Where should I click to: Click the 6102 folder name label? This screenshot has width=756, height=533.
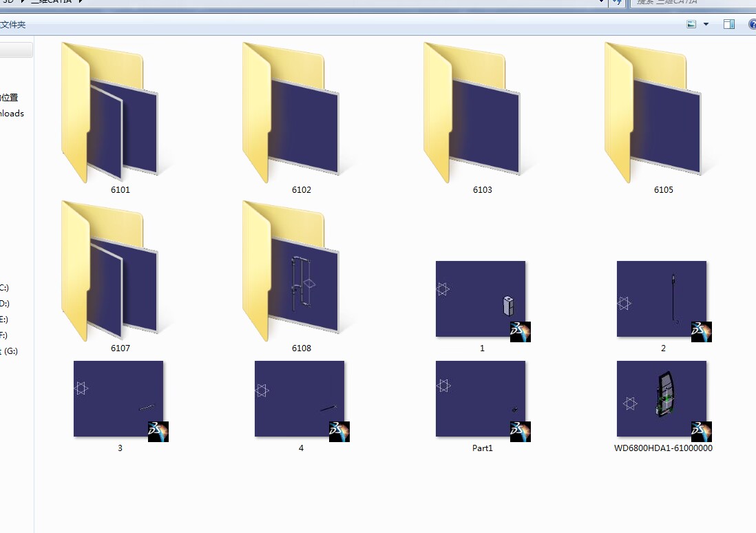[x=302, y=189]
